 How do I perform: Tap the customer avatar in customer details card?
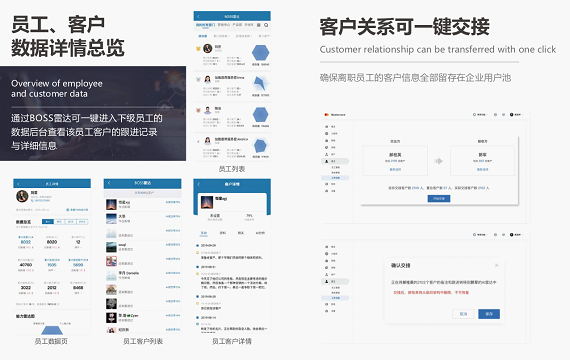coord(207,202)
